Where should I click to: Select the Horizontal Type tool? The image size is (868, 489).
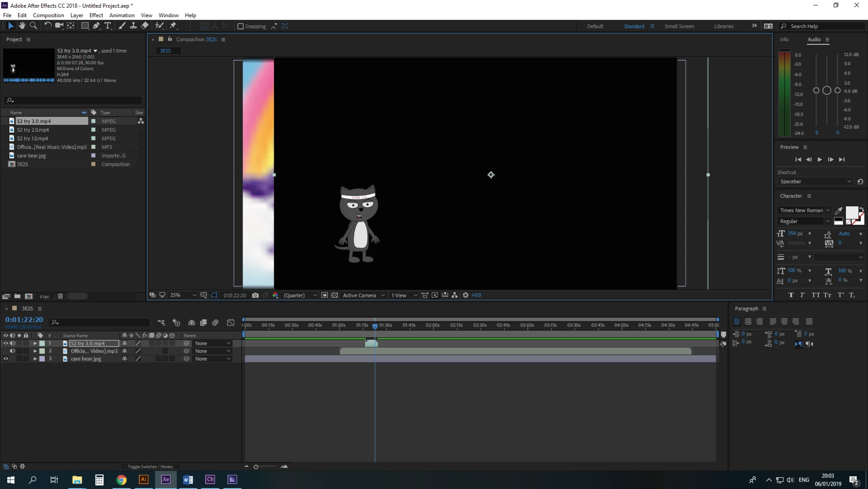[x=108, y=26]
